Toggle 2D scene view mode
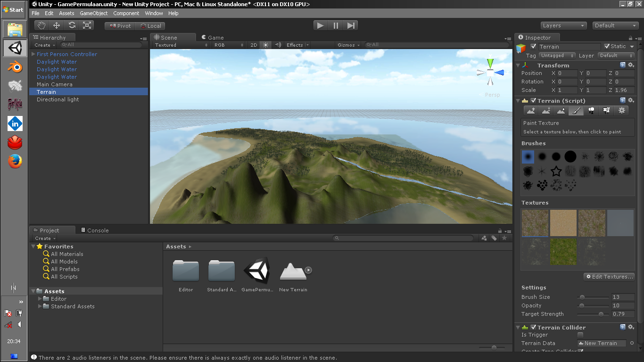The image size is (644, 362). (254, 45)
